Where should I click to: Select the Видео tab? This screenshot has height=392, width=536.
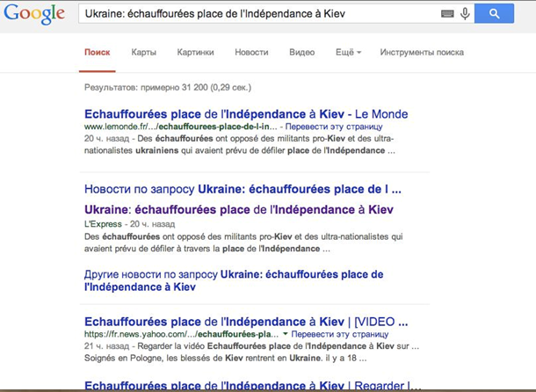pyautogui.click(x=301, y=53)
